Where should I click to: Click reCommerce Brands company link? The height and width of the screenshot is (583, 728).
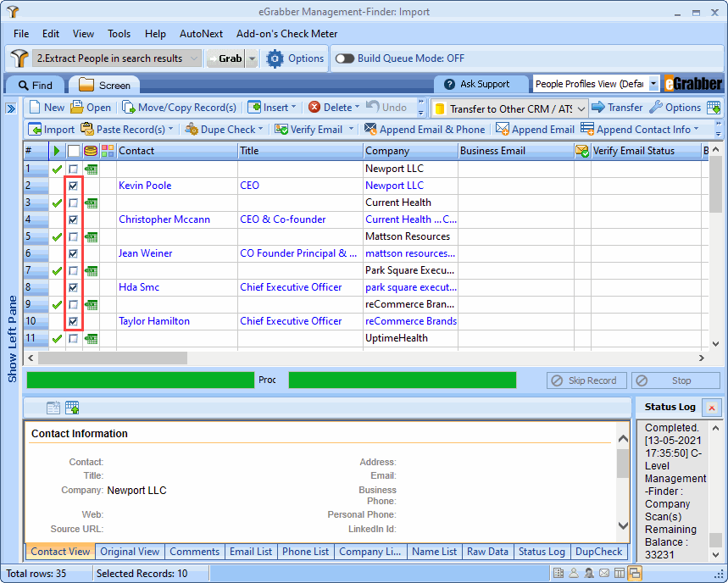(x=411, y=321)
